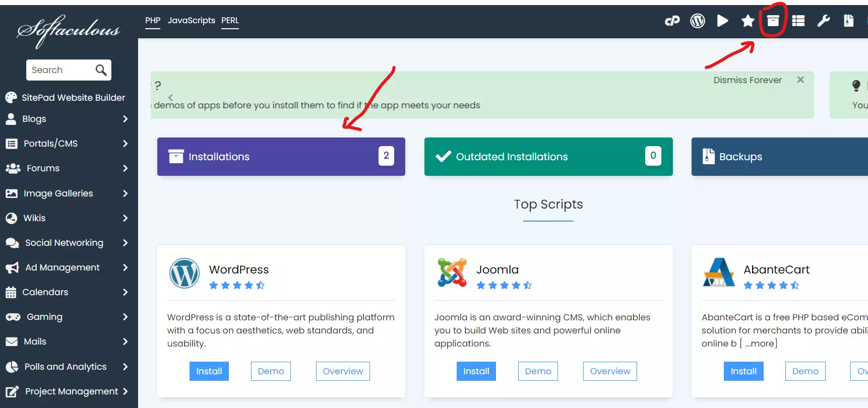Click the Joomla star rating
Viewport: 868px width, 408px height.
[x=504, y=285]
